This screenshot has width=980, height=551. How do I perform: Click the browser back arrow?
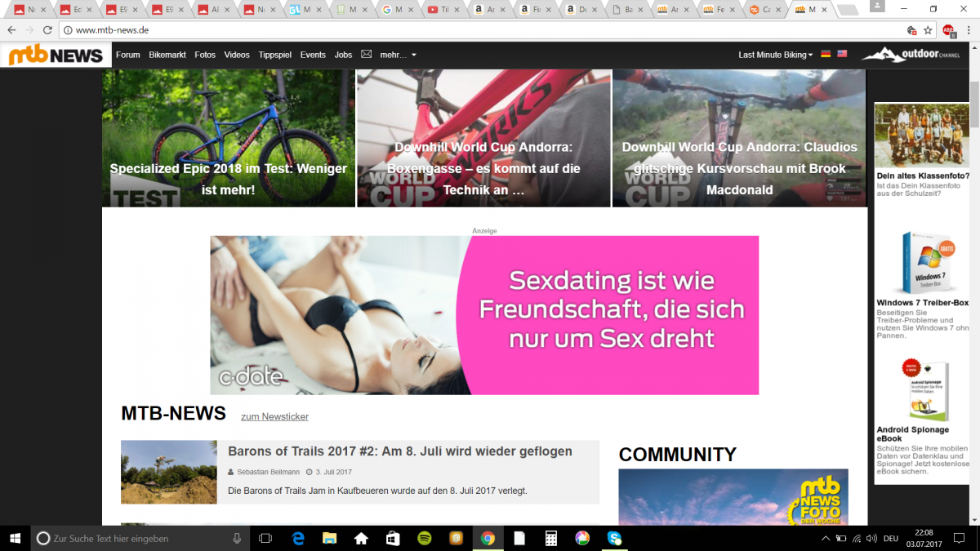pyautogui.click(x=11, y=30)
